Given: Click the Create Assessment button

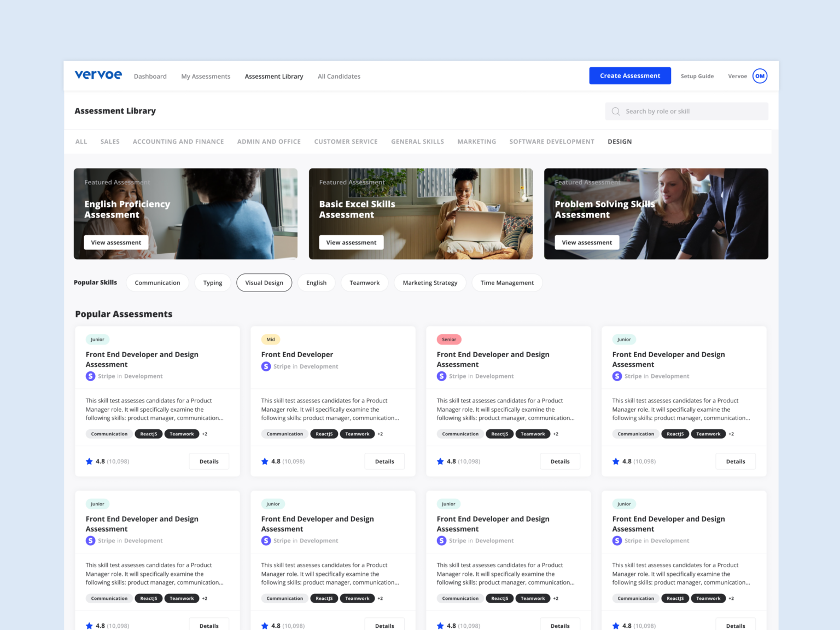Looking at the screenshot, I should click(629, 76).
